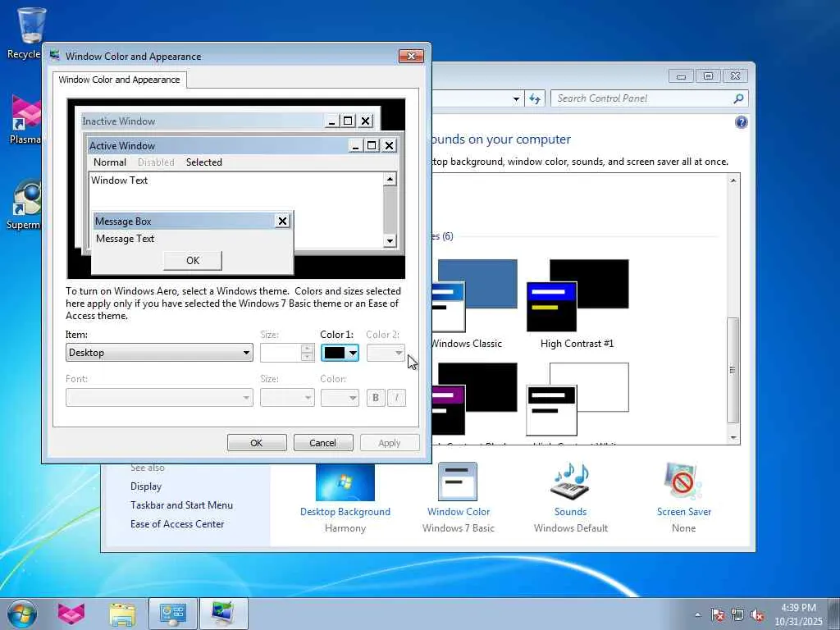Switch to Control Panel taskbar button
840x630 pixels.
click(173, 614)
